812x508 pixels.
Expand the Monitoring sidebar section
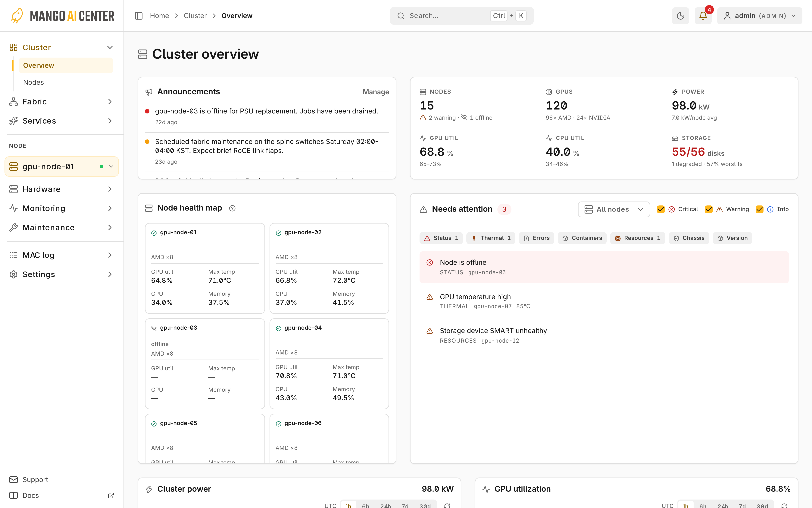tap(62, 208)
